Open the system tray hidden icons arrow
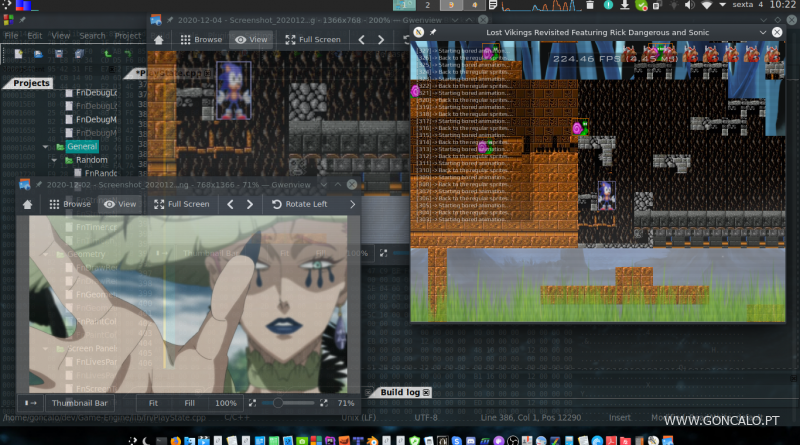Viewport: 800px width, 445px height. pos(722,5)
